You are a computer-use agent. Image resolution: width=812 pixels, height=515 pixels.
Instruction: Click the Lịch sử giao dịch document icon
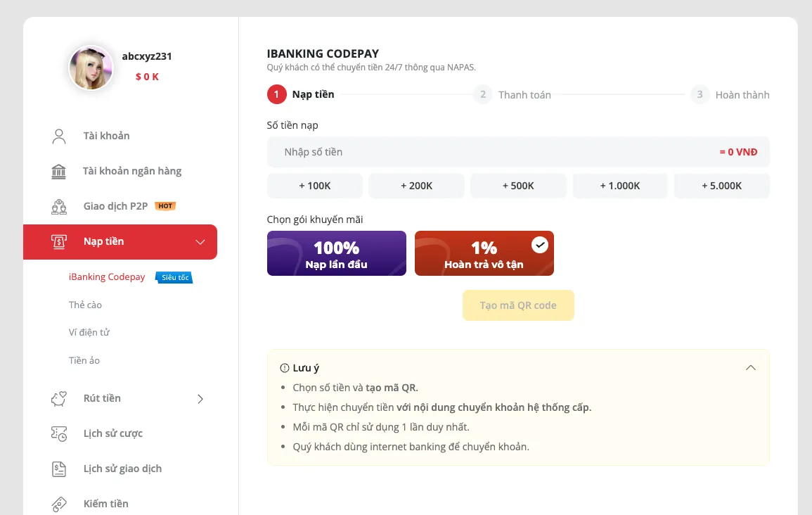(59, 469)
